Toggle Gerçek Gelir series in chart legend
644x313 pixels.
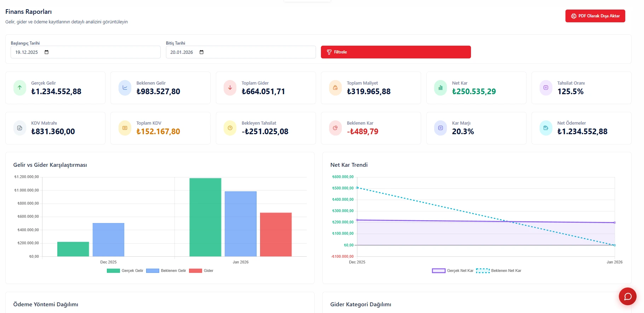(x=125, y=271)
